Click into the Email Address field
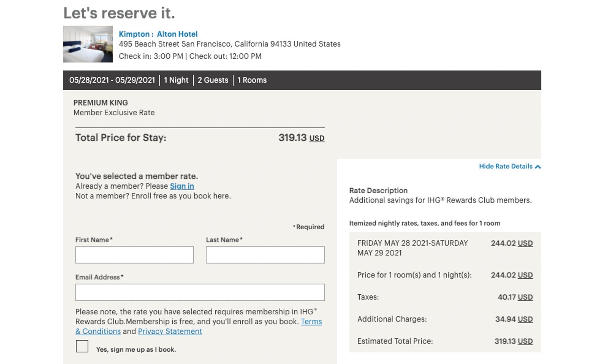Viewport: 597px width, 364px height. click(200, 292)
